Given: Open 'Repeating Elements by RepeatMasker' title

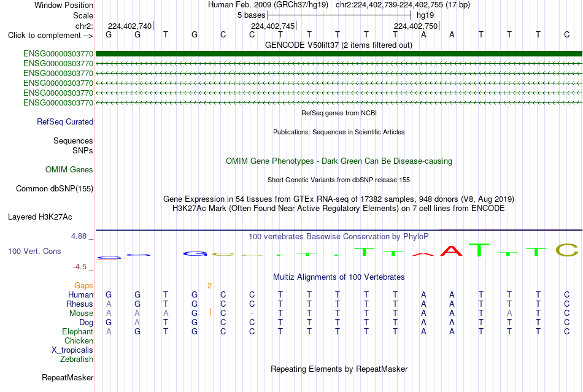Looking at the screenshot, I should coord(339,369).
